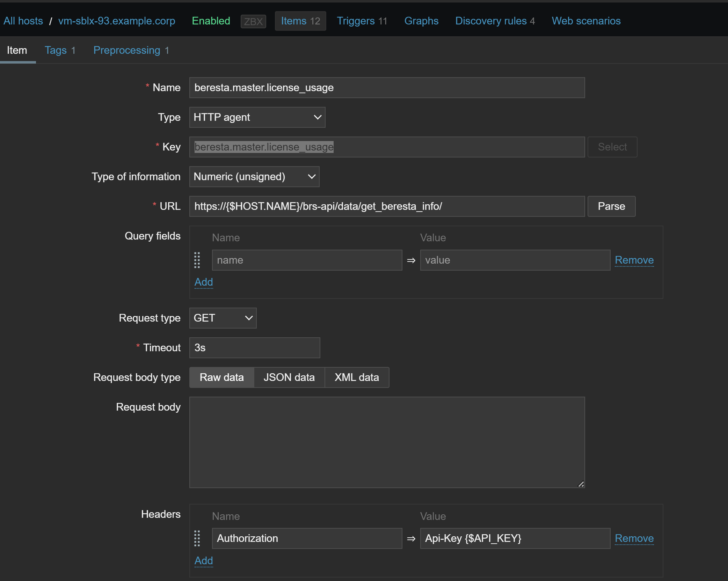Grab the Query fields row drag handle
Screen dimensions: 728x581
coord(197,260)
